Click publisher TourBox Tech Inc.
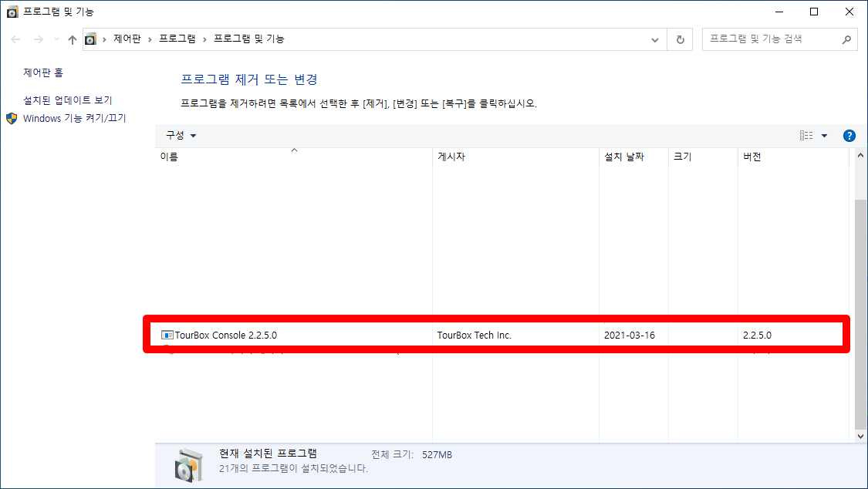 pos(475,336)
